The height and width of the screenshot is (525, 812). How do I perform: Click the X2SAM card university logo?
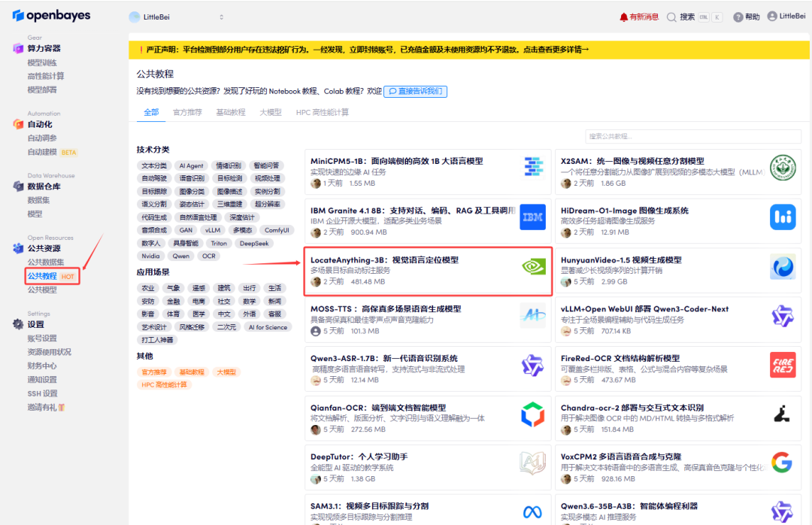(x=783, y=168)
